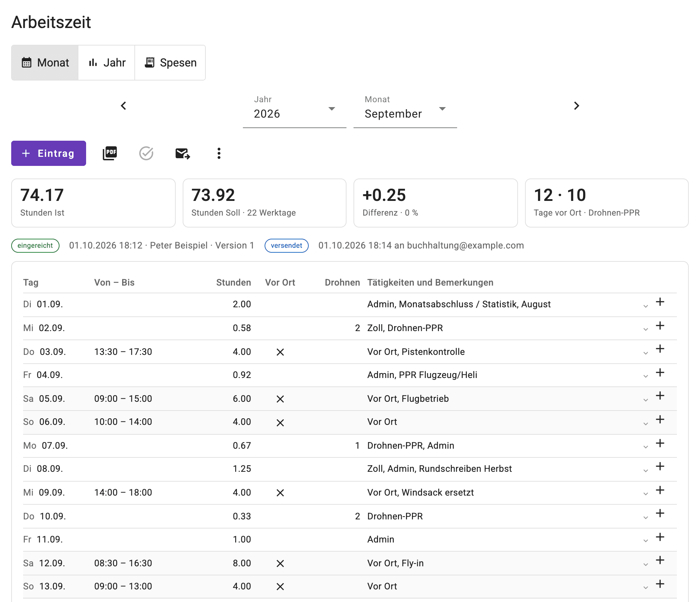Click the Stunden Soll 73.92 card
Image resolution: width=700 pixels, height=602 pixels.
[265, 203]
